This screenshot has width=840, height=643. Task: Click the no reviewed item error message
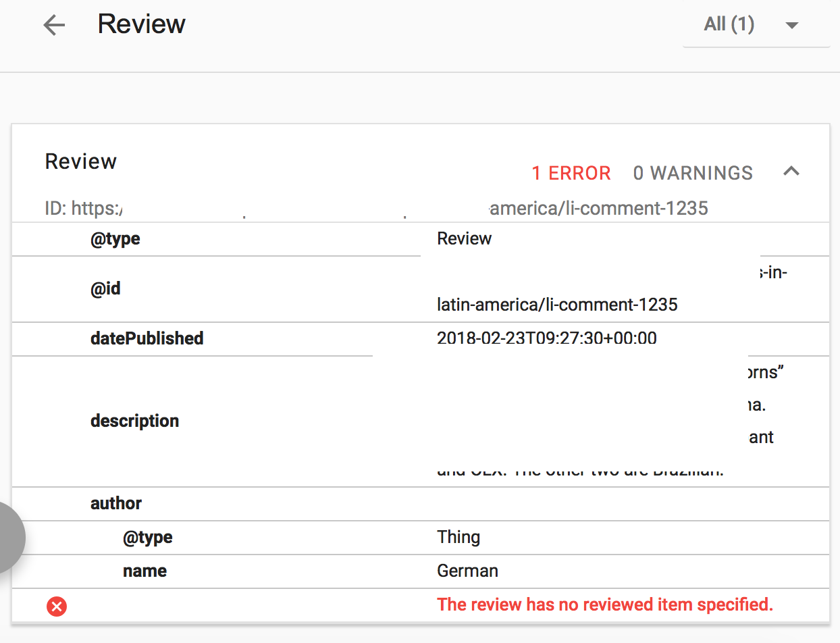[x=605, y=605]
